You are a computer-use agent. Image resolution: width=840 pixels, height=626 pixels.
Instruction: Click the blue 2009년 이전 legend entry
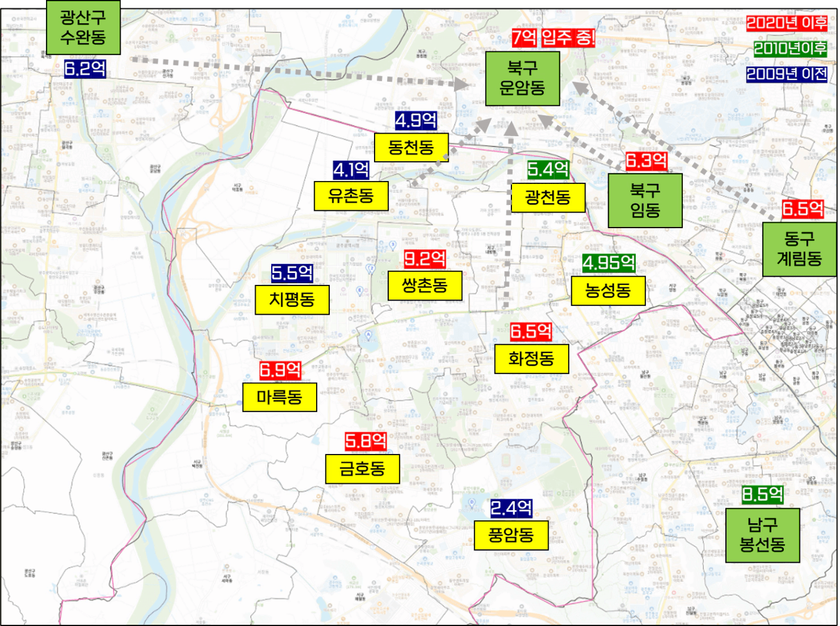coord(786,74)
